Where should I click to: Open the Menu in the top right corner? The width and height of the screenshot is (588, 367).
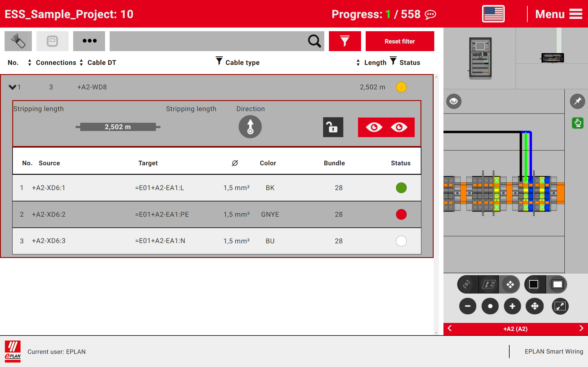559,14
